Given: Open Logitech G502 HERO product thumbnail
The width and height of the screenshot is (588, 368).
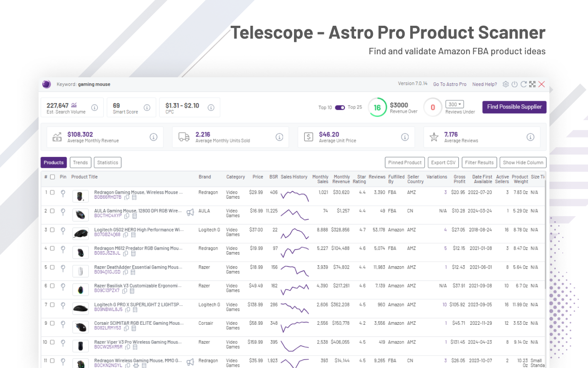Looking at the screenshot, I should coord(81,234).
